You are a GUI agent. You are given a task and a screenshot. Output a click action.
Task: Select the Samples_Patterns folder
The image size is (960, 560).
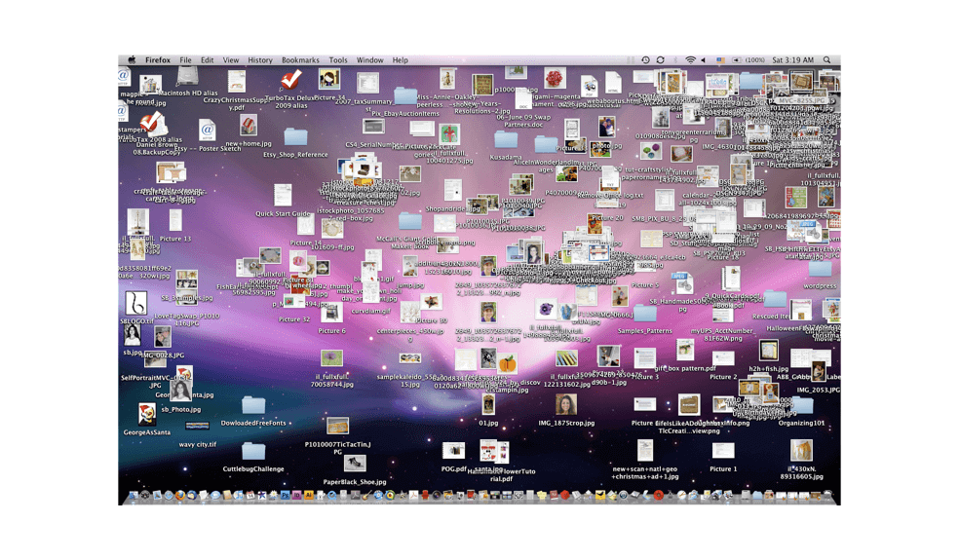pyautogui.click(x=644, y=313)
